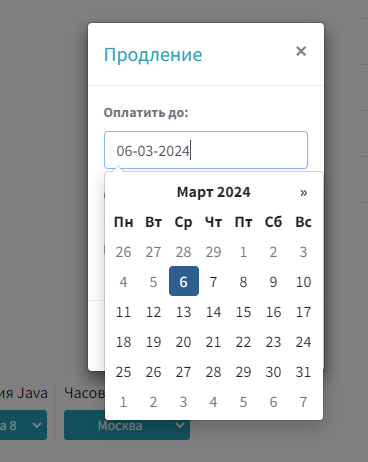Choose March 11 in the calendar
Viewport: 368px width, 462px height.
pos(123,312)
